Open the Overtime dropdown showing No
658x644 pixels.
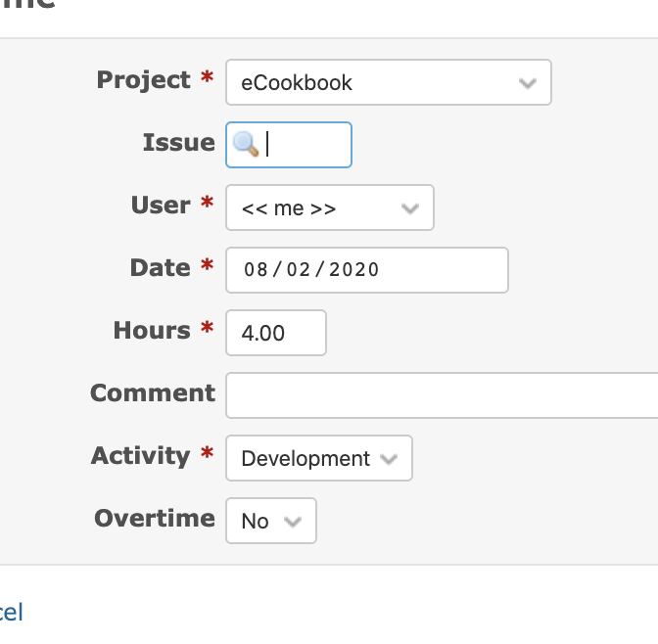coord(271,521)
